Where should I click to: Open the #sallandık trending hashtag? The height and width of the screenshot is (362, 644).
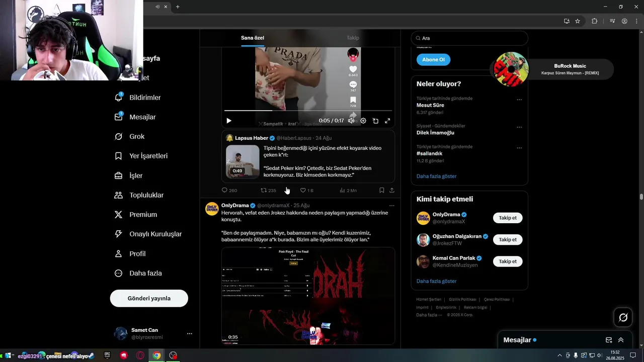429,153
